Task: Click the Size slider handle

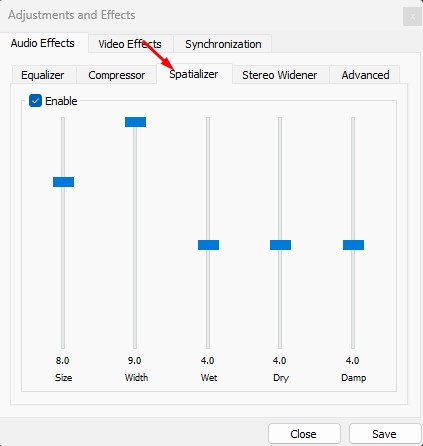Action: click(63, 182)
